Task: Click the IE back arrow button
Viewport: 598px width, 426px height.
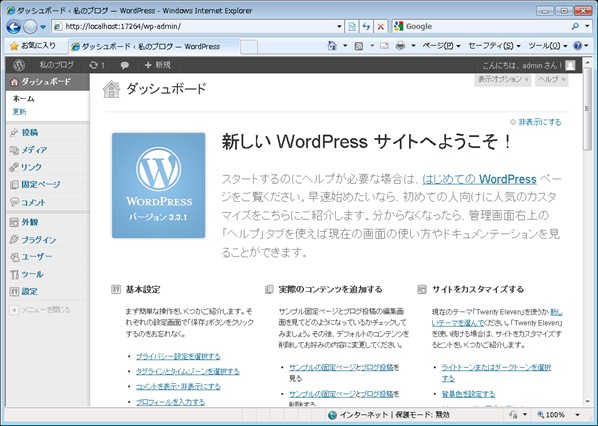Action: coord(13,27)
